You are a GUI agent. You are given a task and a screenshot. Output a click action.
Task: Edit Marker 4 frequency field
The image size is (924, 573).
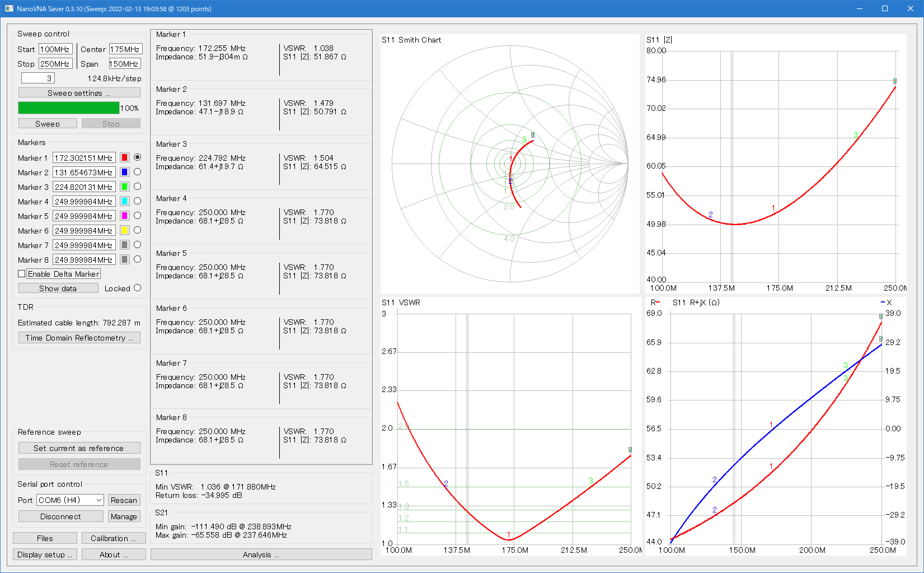[x=84, y=202]
